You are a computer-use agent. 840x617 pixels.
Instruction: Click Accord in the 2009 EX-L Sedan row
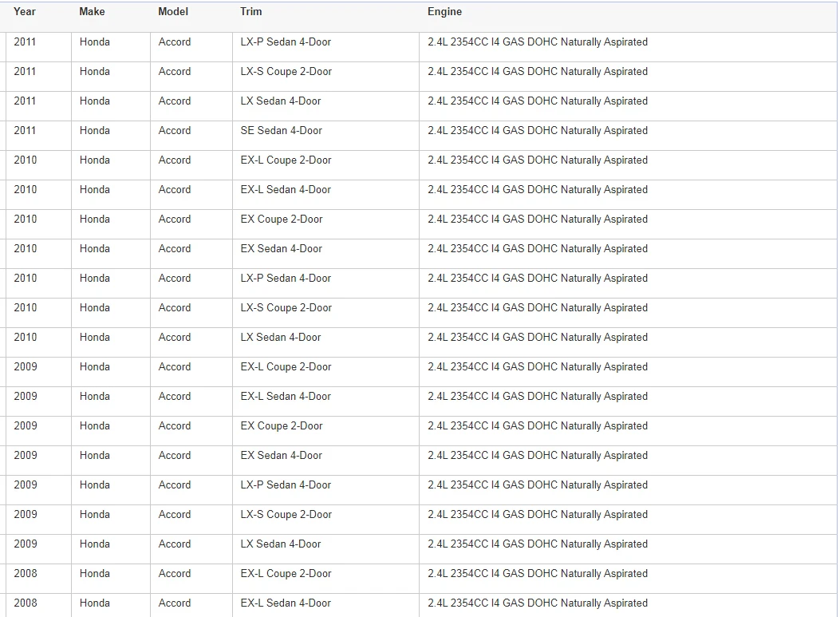coord(175,396)
